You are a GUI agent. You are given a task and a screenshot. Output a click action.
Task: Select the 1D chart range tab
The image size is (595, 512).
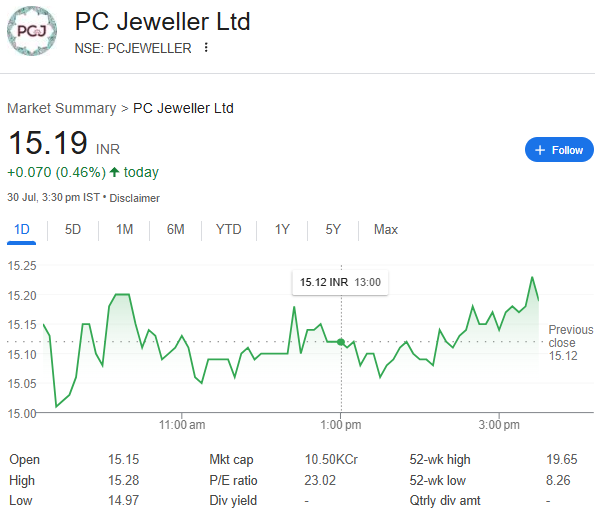22,230
